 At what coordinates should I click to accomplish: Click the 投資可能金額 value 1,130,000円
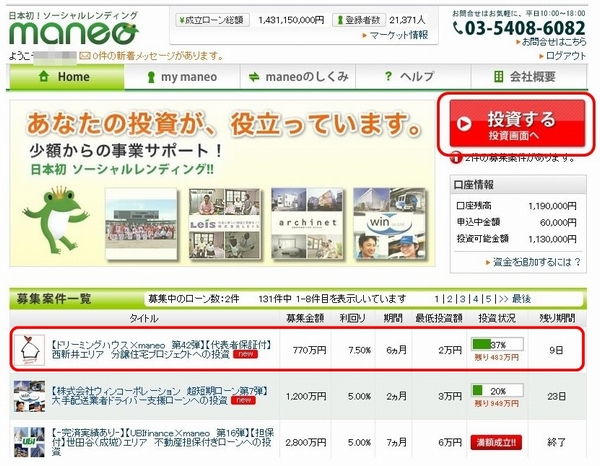tap(552, 239)
